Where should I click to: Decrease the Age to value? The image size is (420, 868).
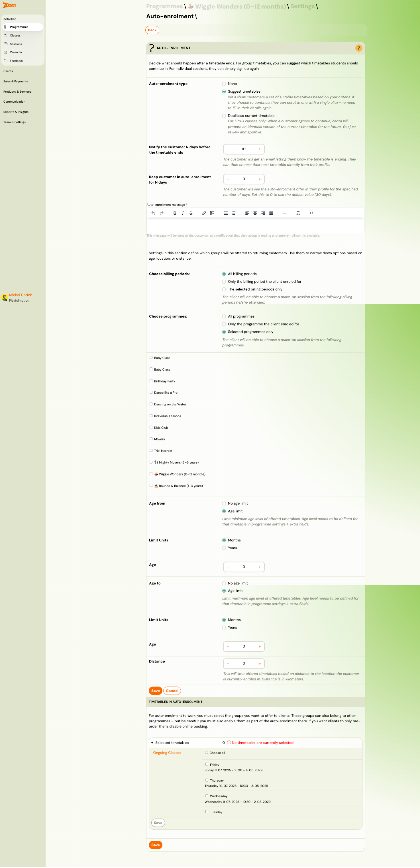click(x=228, y=646)
